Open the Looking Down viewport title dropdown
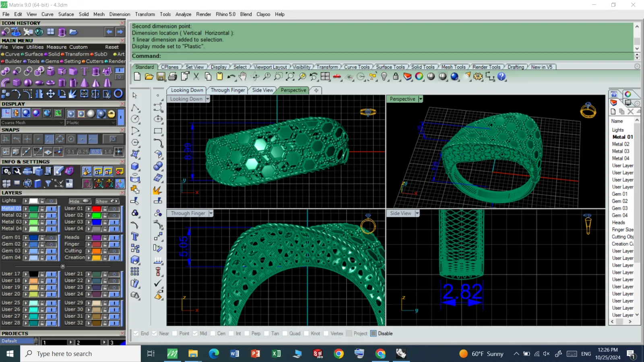This screenshot has height=362, width=644. point(208,99)
